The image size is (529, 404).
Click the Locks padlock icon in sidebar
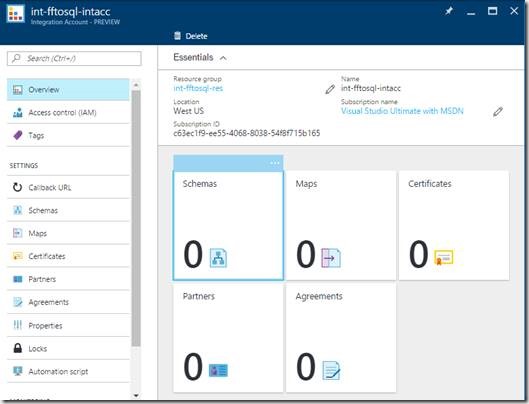(18, 348)
